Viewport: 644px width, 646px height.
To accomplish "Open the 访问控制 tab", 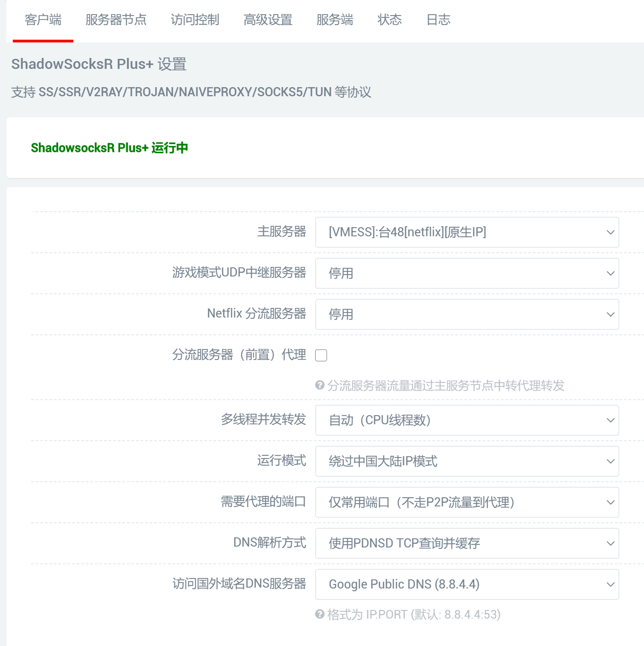I will (195, 20).
